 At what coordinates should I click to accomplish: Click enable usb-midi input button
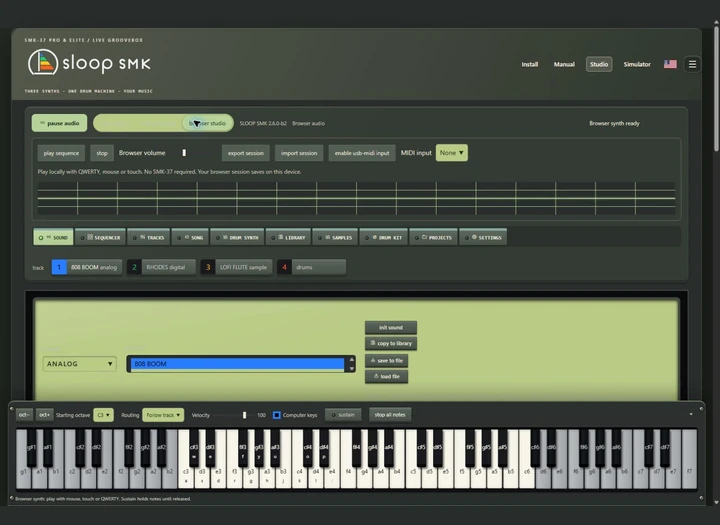pos(362,153)
